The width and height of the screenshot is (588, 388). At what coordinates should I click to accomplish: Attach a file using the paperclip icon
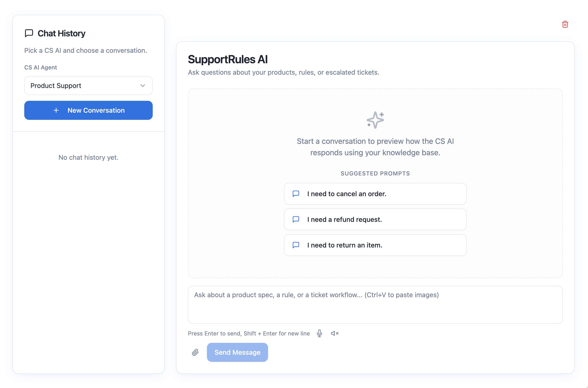click(195, 352)
